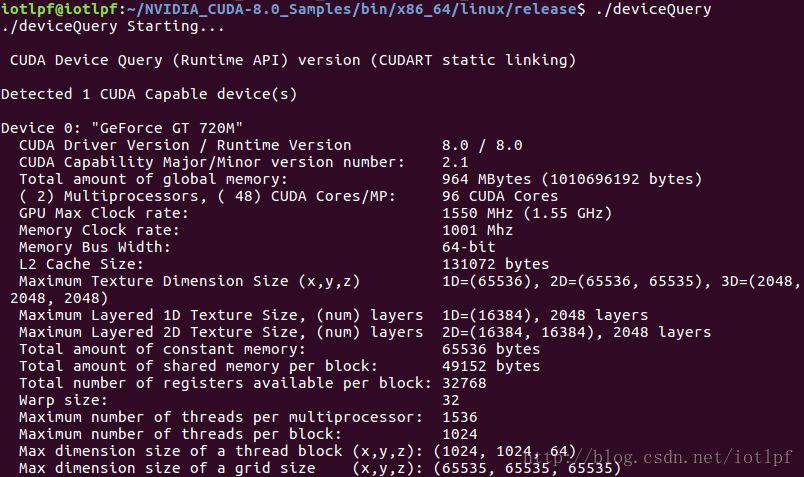The image size is (804, 477).
Task: Click the iotlpf@iotlpf username in the prompt
Action: (x=58, y=9)
